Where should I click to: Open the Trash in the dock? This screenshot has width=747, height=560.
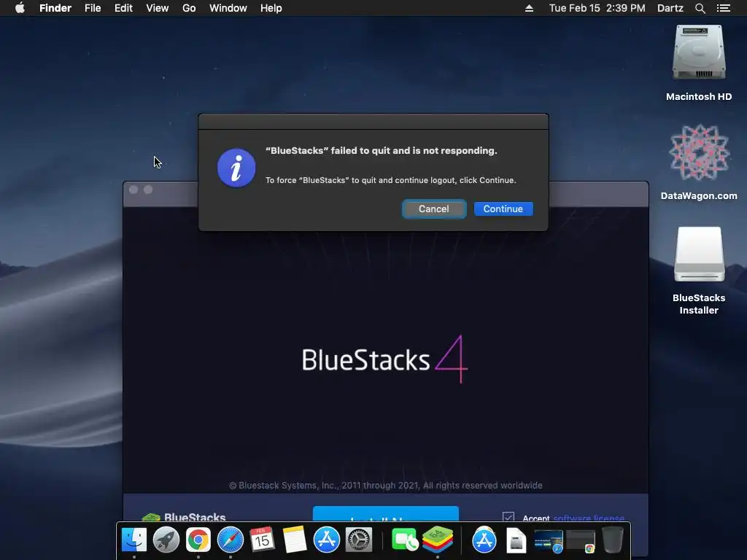(613, 540)
